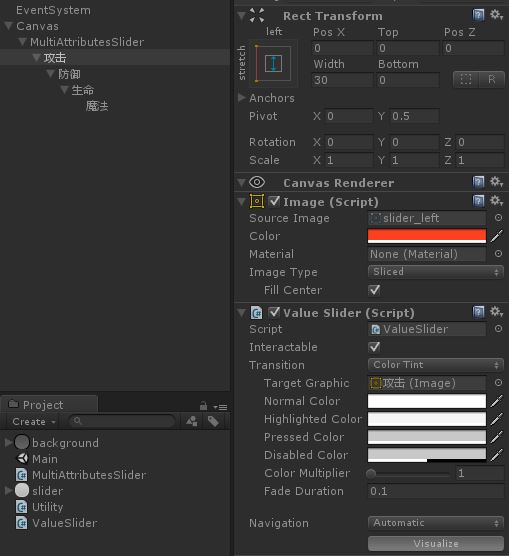Open Image (Script) gear settings menu

[x=496, y=201]
